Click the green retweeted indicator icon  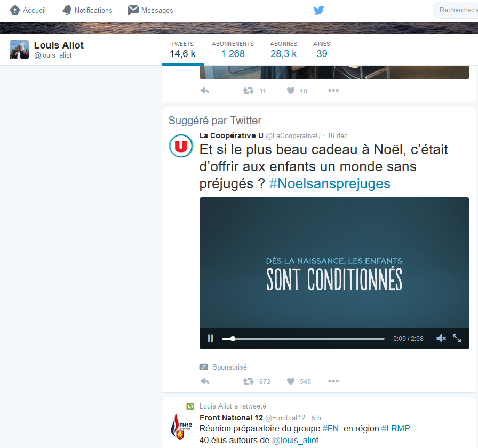[190, 406]
